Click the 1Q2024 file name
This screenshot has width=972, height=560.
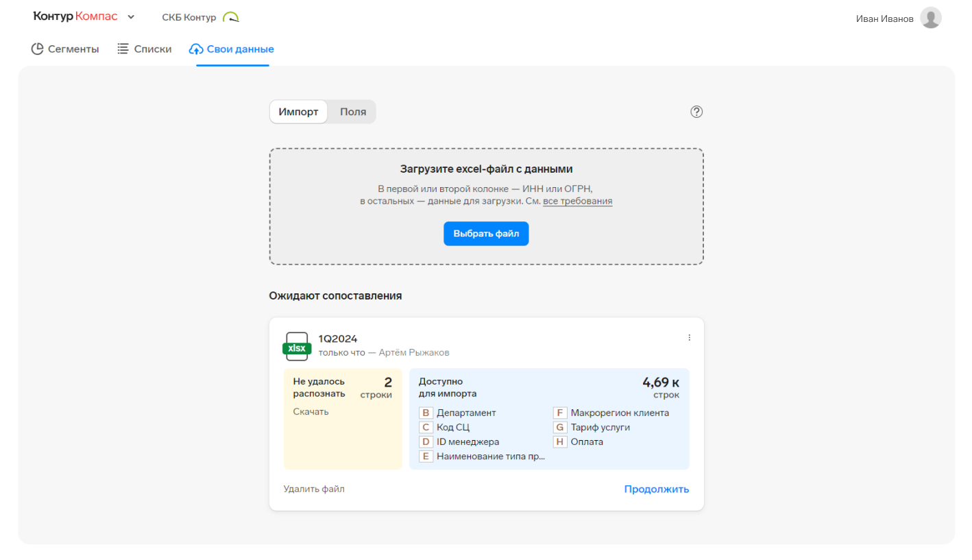338,339
